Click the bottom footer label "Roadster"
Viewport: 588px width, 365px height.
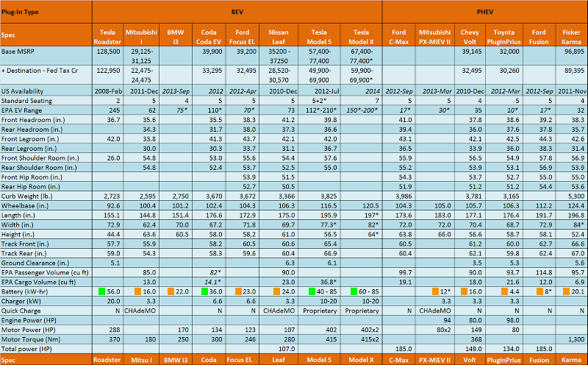(107, 360)
